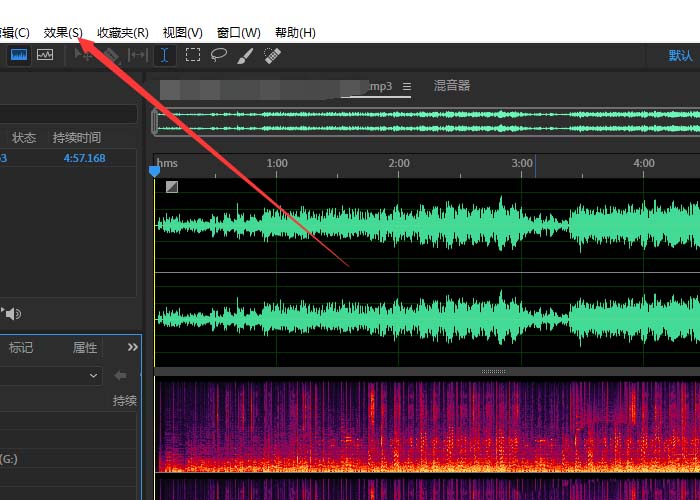Select the Paintbrush Selection tool
The width and height of the screenshot is (700, 500).
(245, 56)
